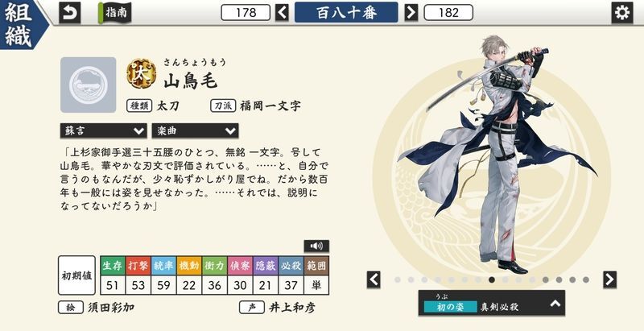This screenshot has width=644, height=331.
Task: Click the 百八十番 number tab
Action: (346, 12)
